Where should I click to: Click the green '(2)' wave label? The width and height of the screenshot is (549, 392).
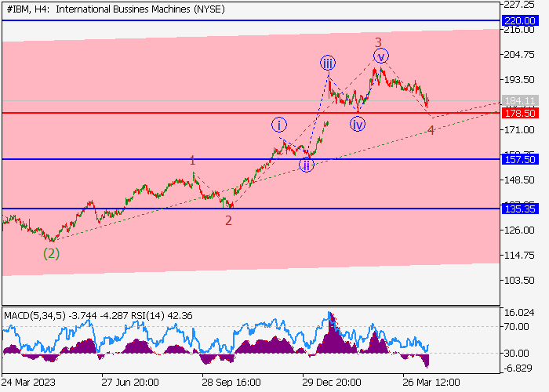[x=51, y=253]
